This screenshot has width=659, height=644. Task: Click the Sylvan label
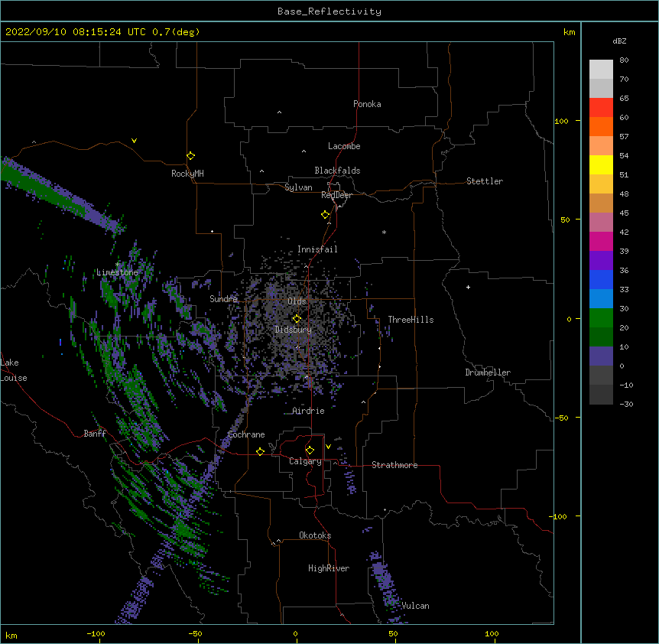[x=298, y=187]
